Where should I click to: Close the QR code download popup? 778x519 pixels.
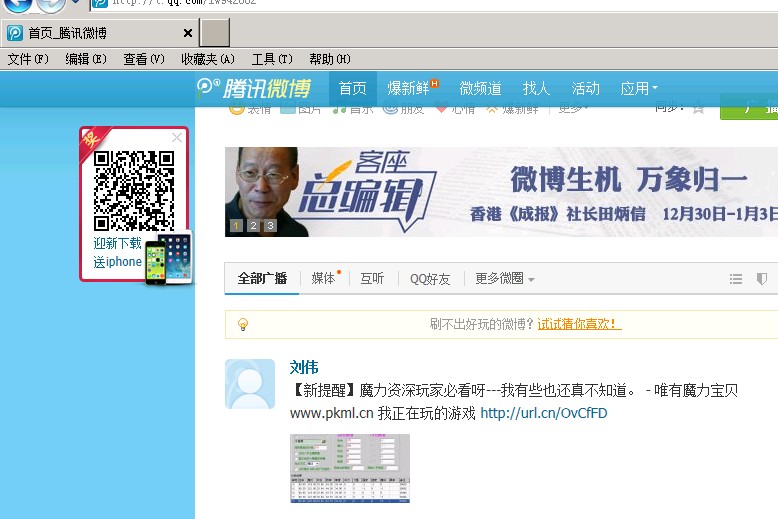coord(177,138)
